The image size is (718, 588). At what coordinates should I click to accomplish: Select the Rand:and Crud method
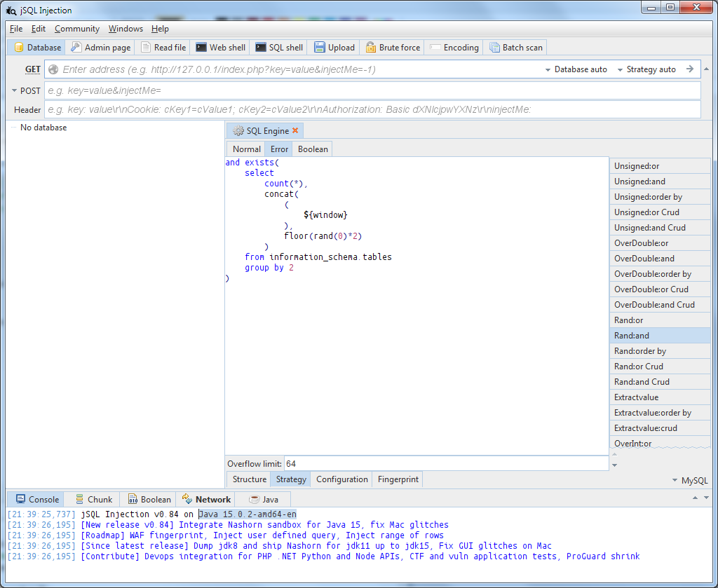tap(660, 382)
